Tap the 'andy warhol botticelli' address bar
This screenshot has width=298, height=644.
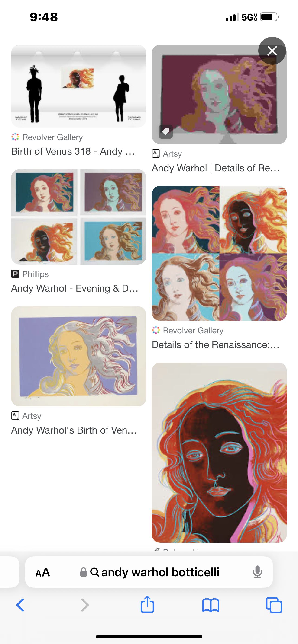149,572
